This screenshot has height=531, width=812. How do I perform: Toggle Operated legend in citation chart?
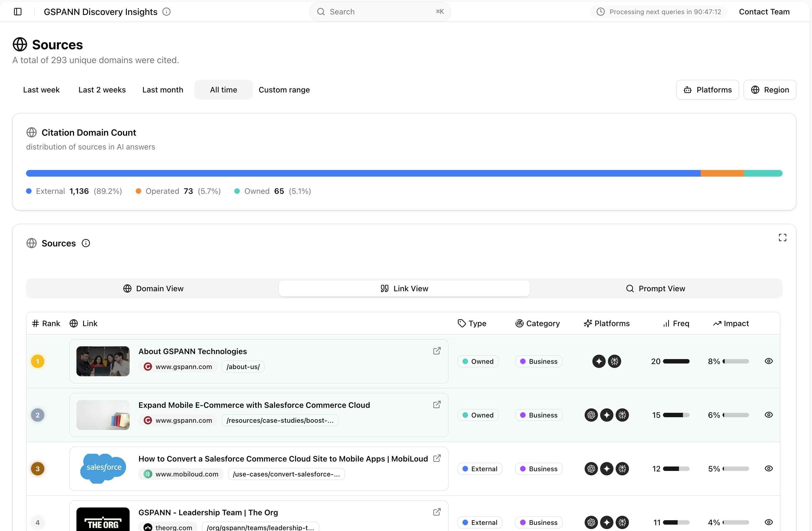178,191
